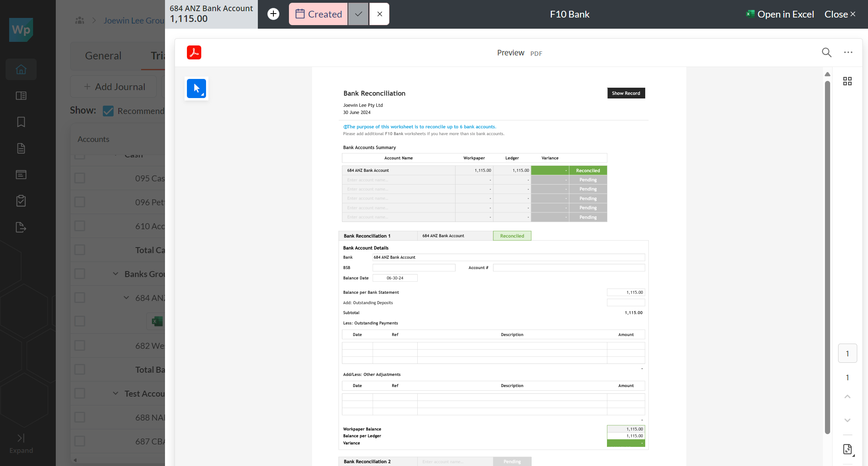Collapse the Test Account group chevron

pyautogui.click(x=116, y=393)
